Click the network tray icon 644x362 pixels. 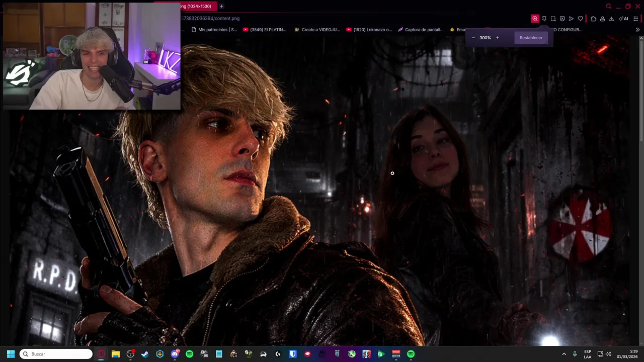[x=600, y=354]
